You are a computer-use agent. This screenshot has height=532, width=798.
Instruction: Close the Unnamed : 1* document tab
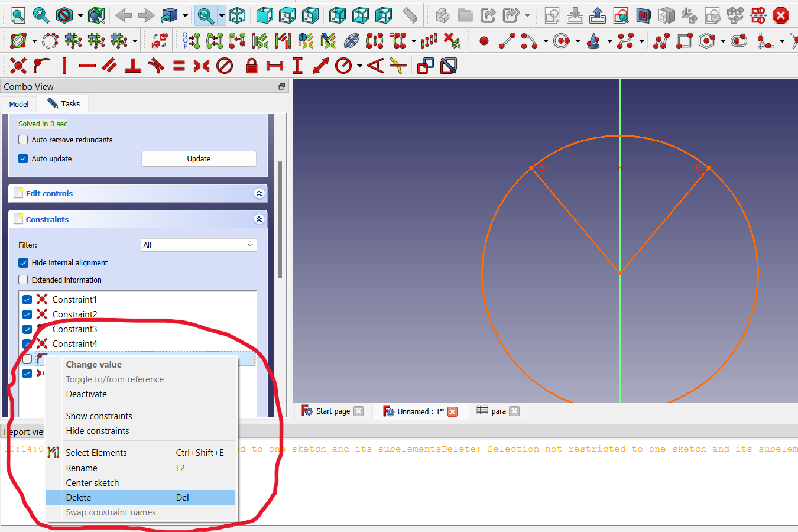452,411
